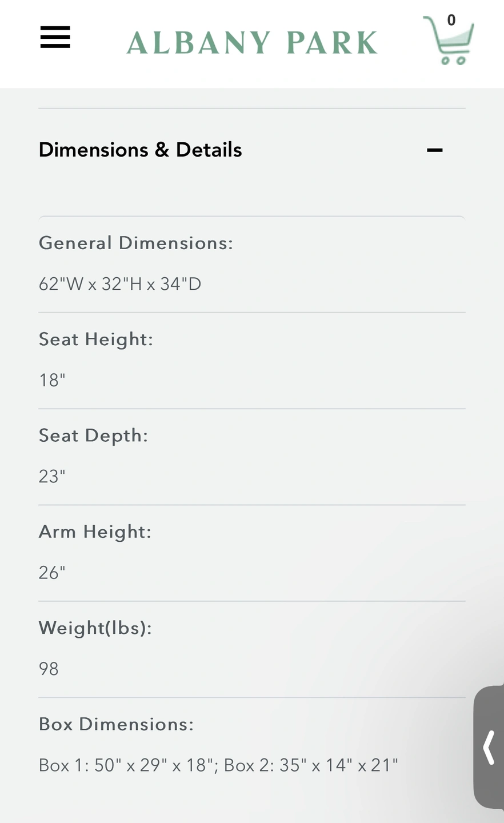
Task: Select the Box 2 dimensions text
Action: tap(311, 765)
